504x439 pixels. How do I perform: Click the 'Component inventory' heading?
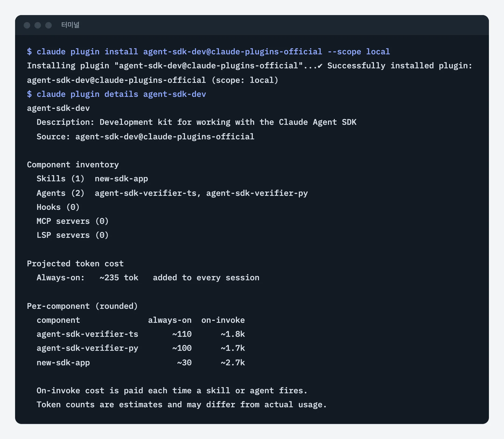[x=73, y=165]
